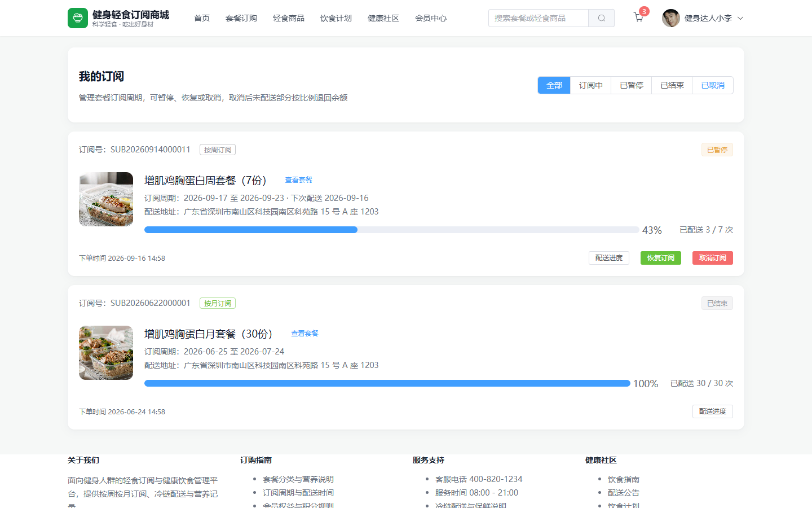Click the red 取消订阅 button
Image resolution: width=812 pixels, height=508 pixels.
pyautogui.click(x=713, y=258)
